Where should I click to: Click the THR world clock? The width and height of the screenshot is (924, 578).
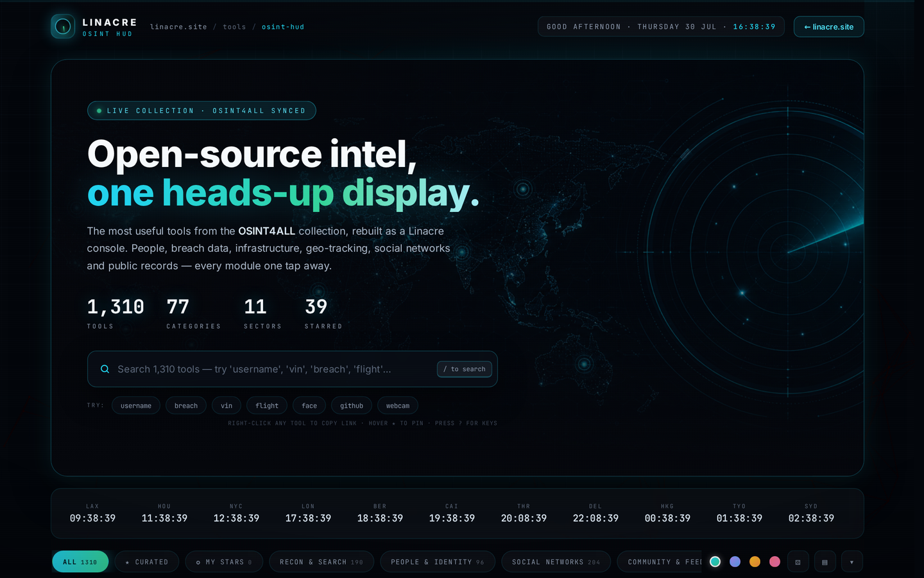(524, 514)
